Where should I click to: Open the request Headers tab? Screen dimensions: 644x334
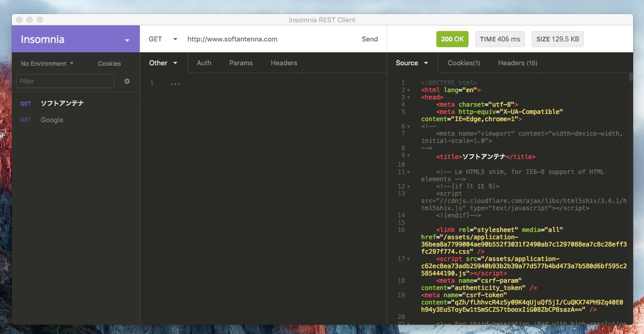coord(284,63)
